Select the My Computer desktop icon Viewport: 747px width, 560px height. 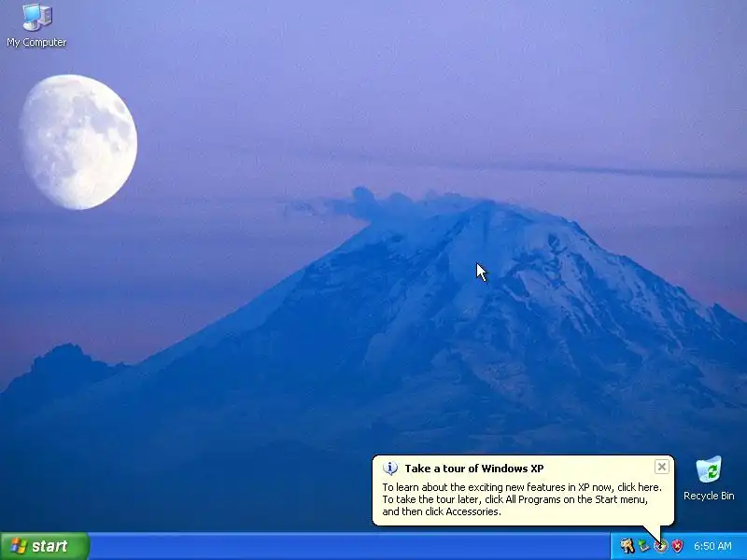[x=36, y=25]
